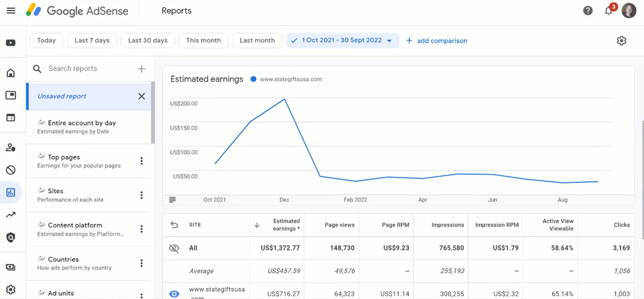Sort by Impressions column header
This screenshot has height=299, width=644.
(x=448, y=225)
